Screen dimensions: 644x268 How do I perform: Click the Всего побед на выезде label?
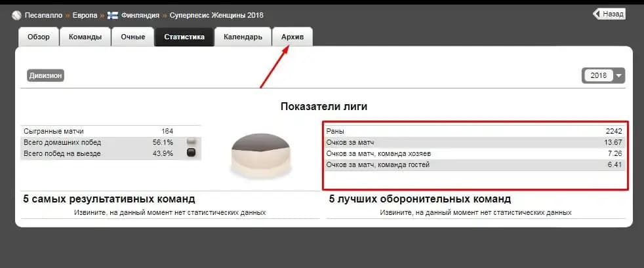[x=62, y=153]
